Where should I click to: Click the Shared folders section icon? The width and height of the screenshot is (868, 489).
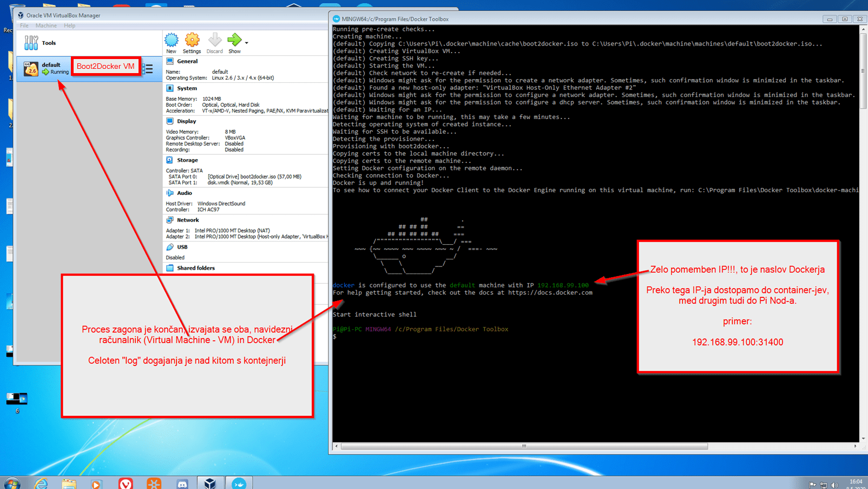(x=170, y=268)
